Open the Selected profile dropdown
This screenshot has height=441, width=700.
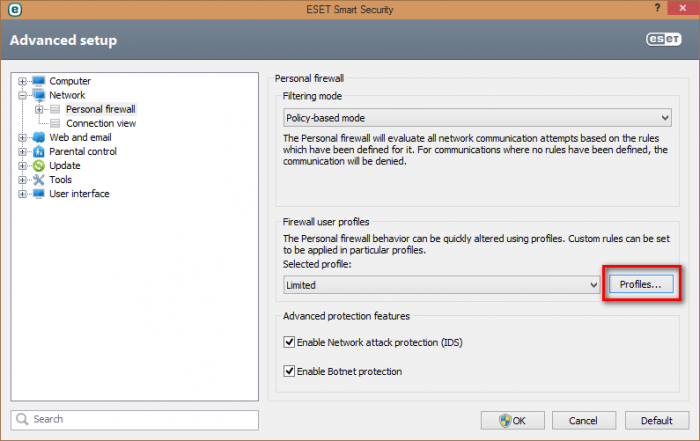[x=441, y=285]
